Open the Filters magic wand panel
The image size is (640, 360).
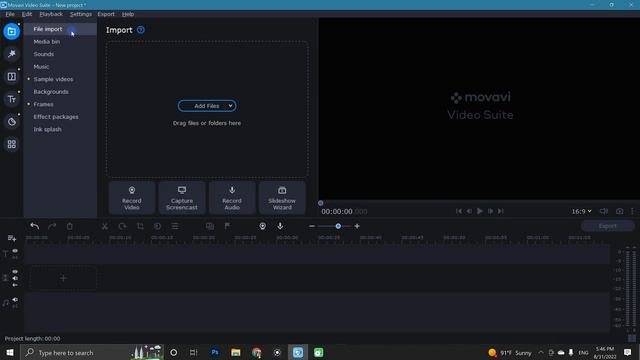pos(11,54)
